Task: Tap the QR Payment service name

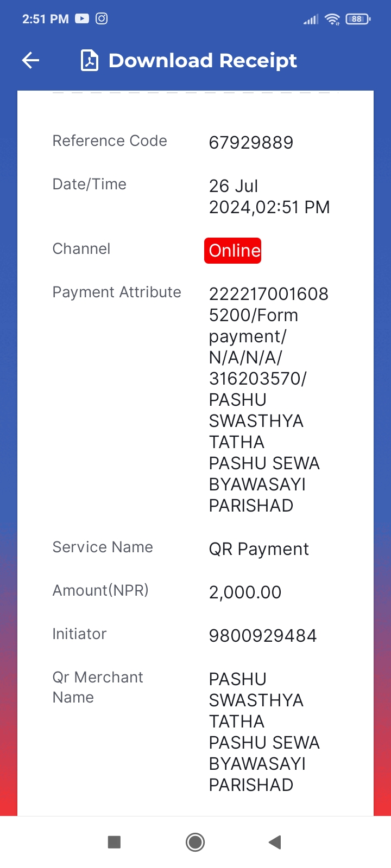Action: [258, 549]
